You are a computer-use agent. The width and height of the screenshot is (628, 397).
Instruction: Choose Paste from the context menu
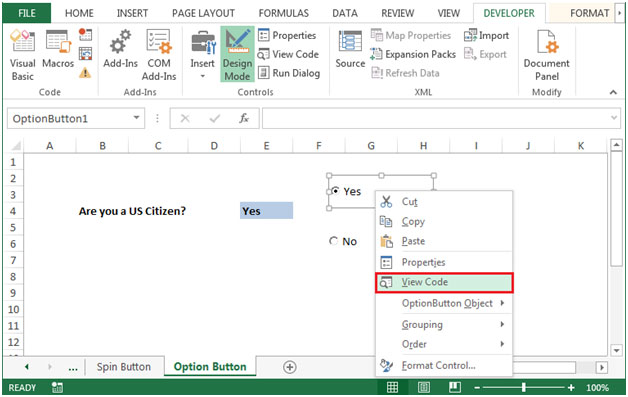(x=444, y=241)
